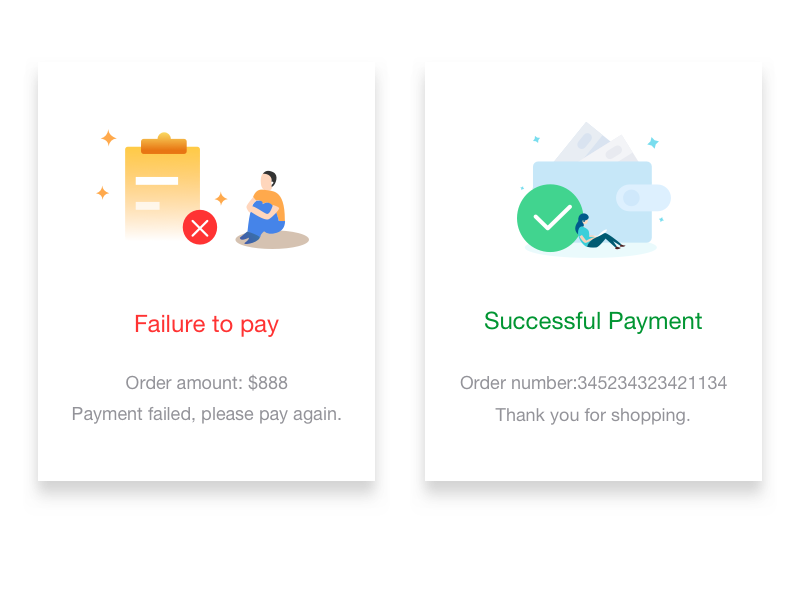The height and width of the screenshot is (600, 800).
Task: Click the "Order amount: $888" text
Action: (x=206, y=383)
